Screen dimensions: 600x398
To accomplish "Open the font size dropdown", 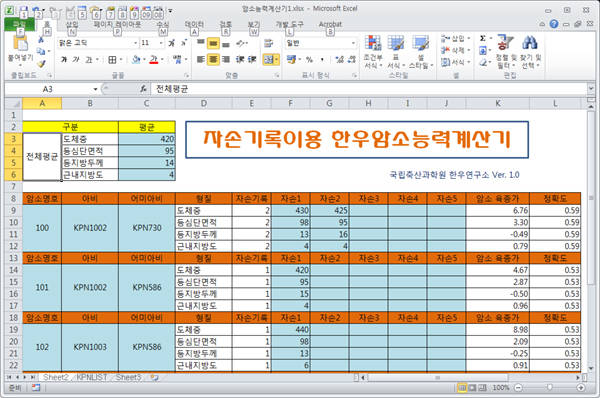I will click(x=161, y=43).
